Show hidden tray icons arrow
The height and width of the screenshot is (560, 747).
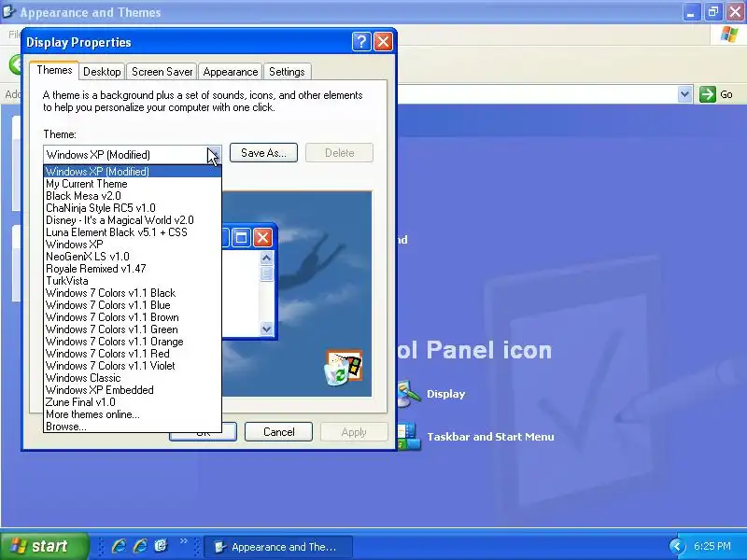click(676, 546)
